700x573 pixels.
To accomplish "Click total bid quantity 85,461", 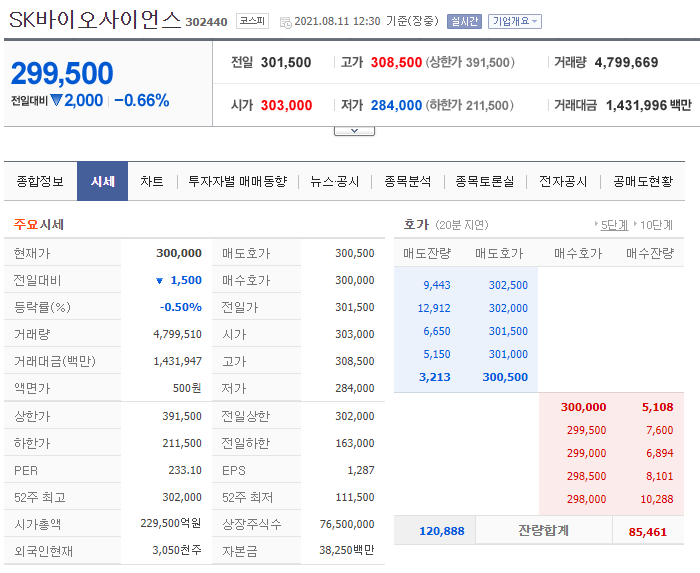I will pos(647,532).
